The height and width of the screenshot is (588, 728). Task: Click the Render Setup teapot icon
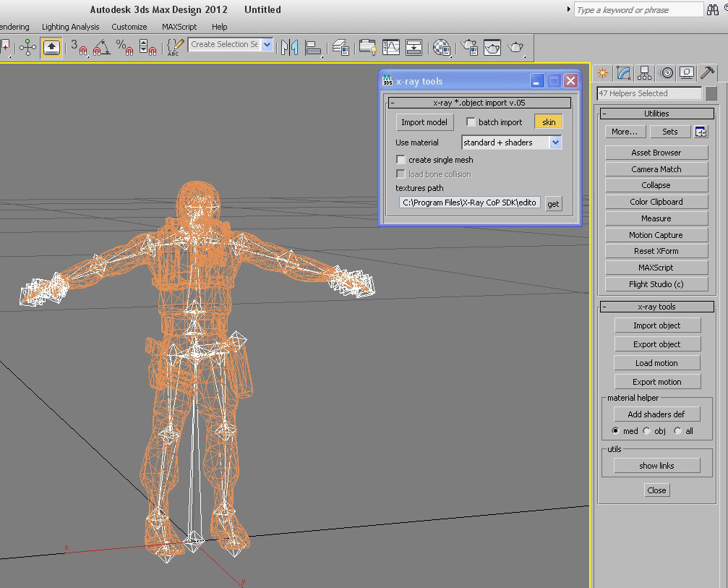tap(469, 48)
